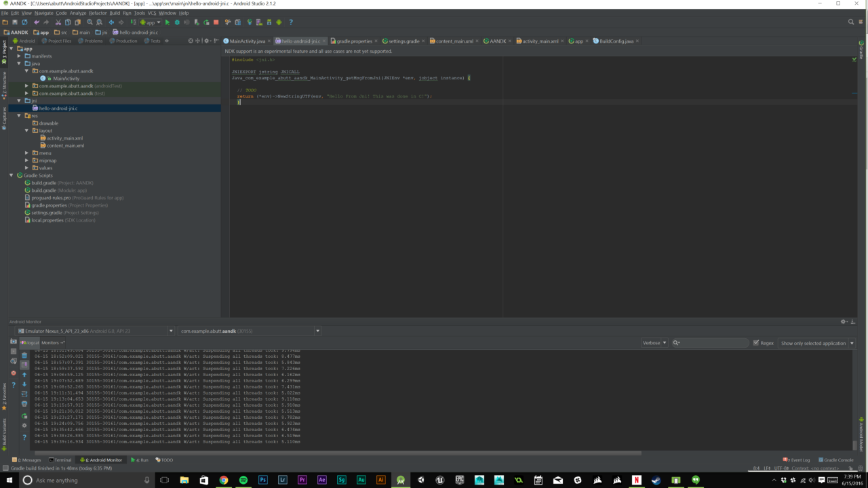Click the green Run app button
The height and width of the screenshot is (488, 868).
pyautogui.click(x=167, y=22)
